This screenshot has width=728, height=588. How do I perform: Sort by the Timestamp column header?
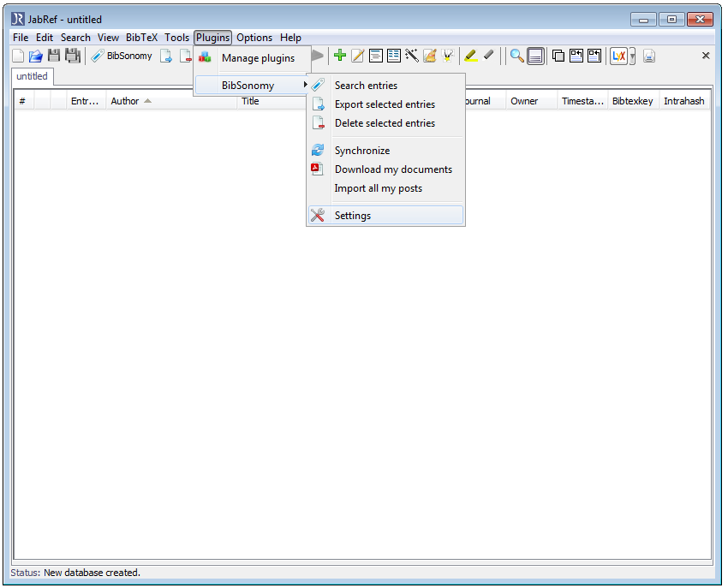[x=582, y=101]
